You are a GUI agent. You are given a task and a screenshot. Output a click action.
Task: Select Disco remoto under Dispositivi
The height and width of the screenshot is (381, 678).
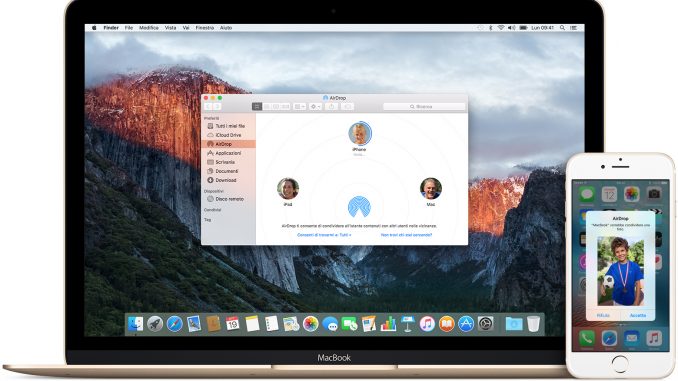tap(229, 199)
